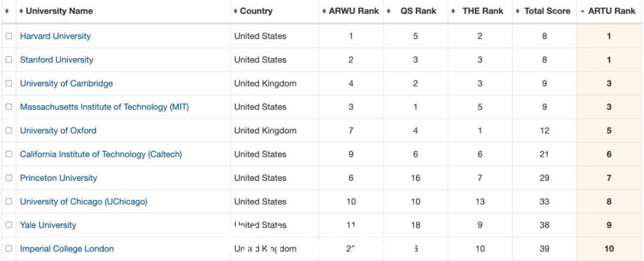Viewport: 644px width, 261px height.
Task: Visit Massachusetts Institute of Technology (MIT) page
Action: pos(104,107)
